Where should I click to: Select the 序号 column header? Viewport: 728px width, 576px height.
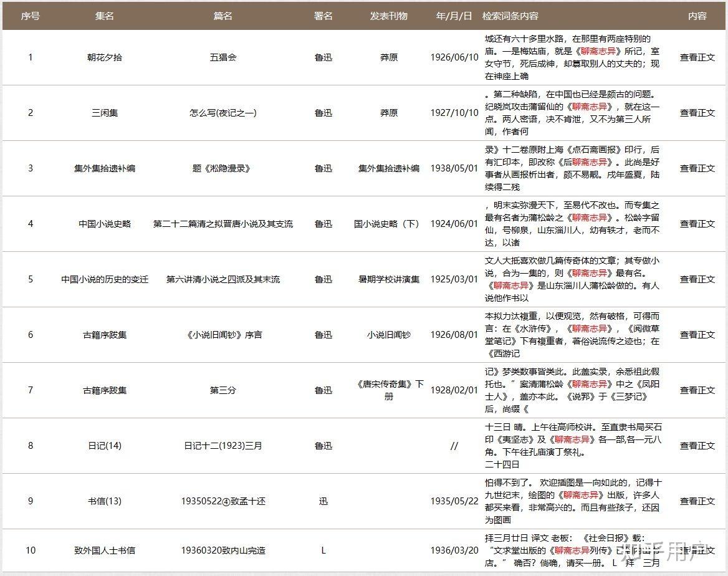pyautogui.click(x=30, y=16)
